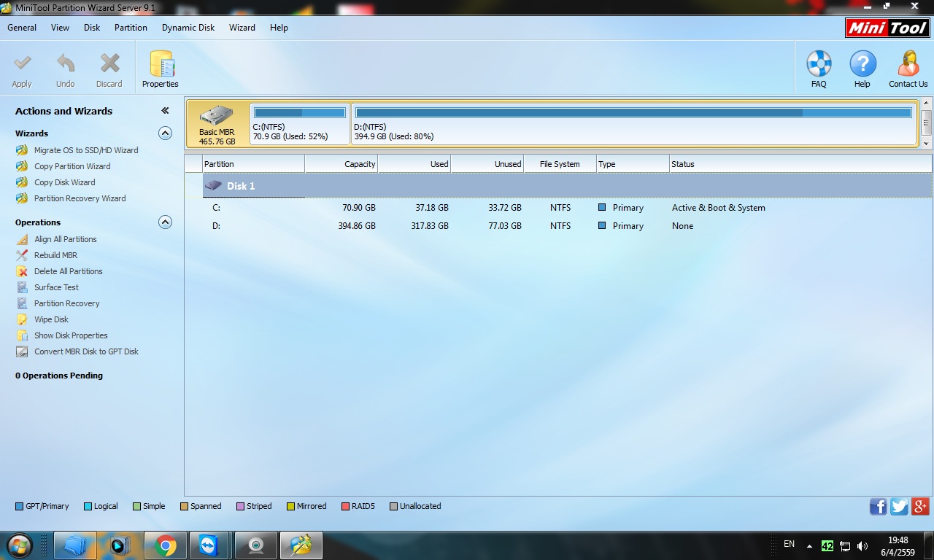934x560 pixels.
Task: Open the Facebook share icon
Action: (x=878, y=507)
